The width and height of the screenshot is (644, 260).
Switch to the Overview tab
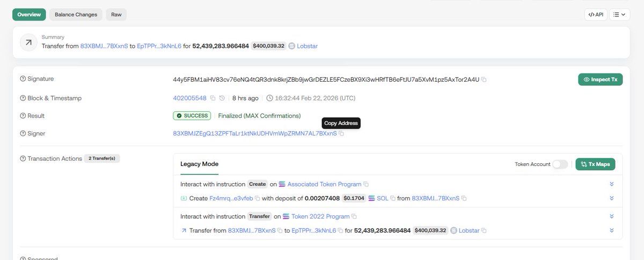click(29, 15)
